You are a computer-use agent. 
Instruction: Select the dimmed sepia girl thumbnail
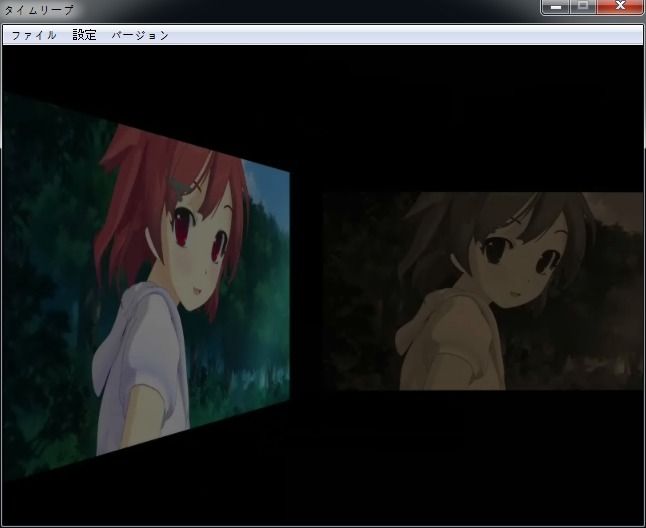[484, 291]
